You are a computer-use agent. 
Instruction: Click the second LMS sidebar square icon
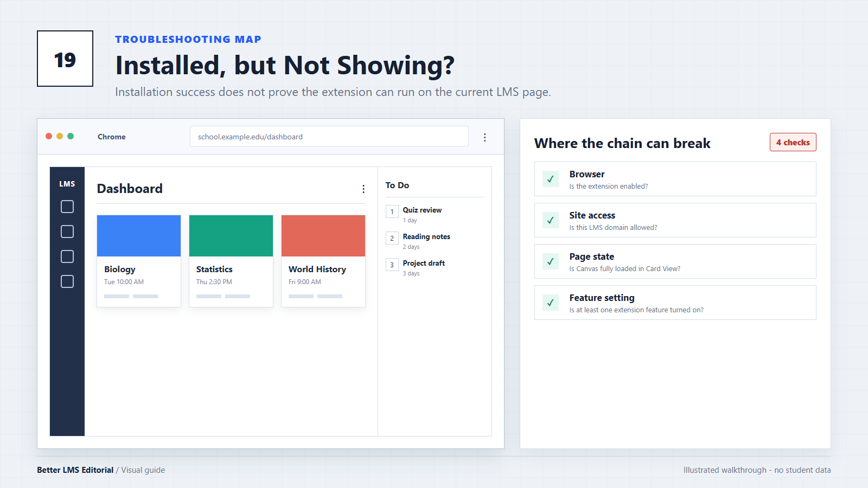[x=67, y=232]
